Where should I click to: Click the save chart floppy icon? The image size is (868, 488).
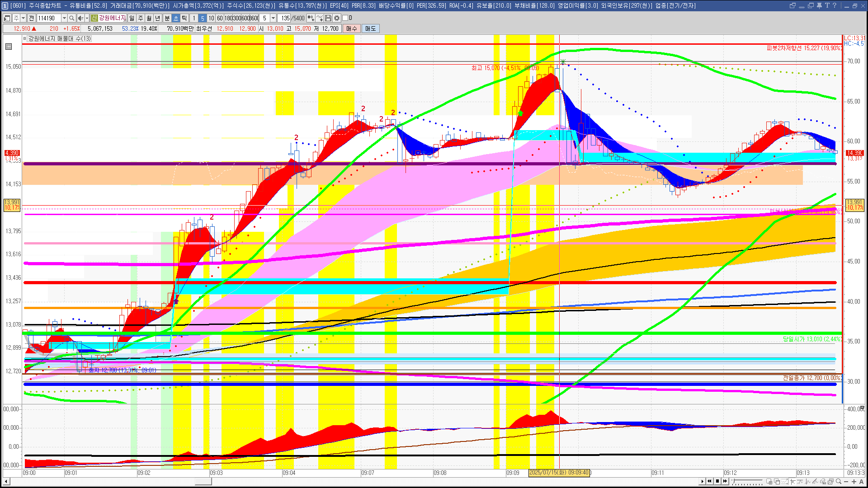click(328, 18)
